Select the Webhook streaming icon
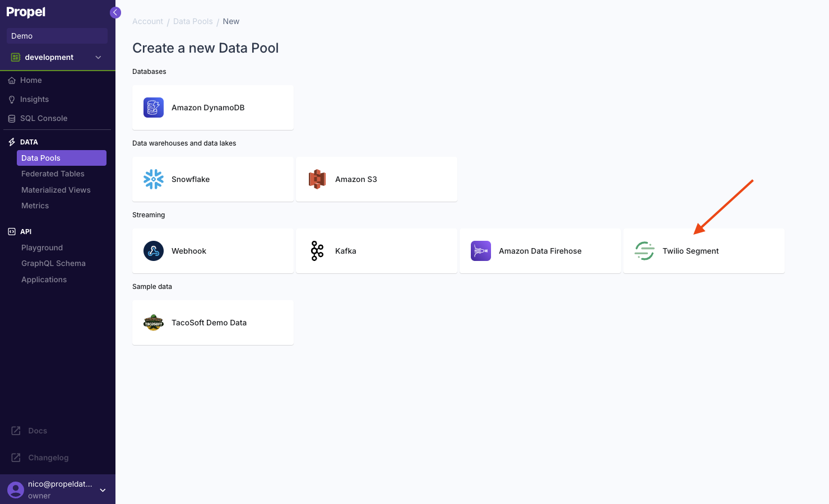Image resolution: width=829 pixels, height=504 pixels. pyautogui.click(x=153, y=250)
